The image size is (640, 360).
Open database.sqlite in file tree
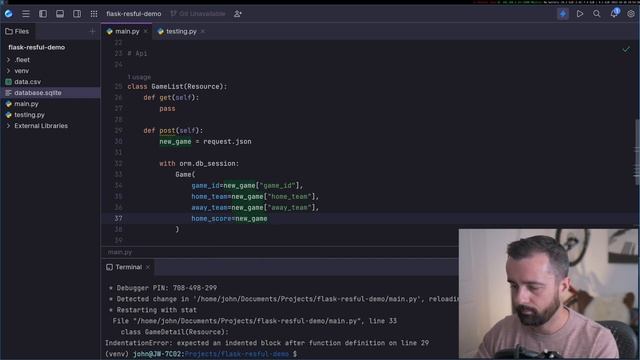[38, 93]
